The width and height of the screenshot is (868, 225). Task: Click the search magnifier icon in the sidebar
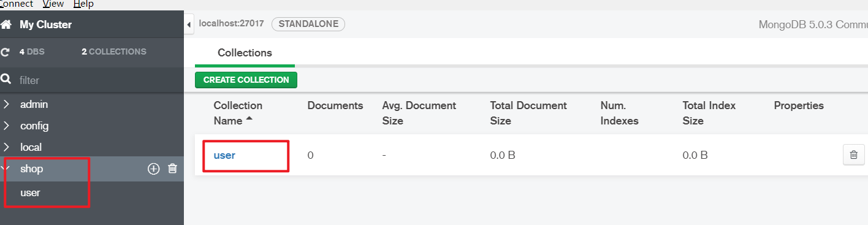coord(6,80)
